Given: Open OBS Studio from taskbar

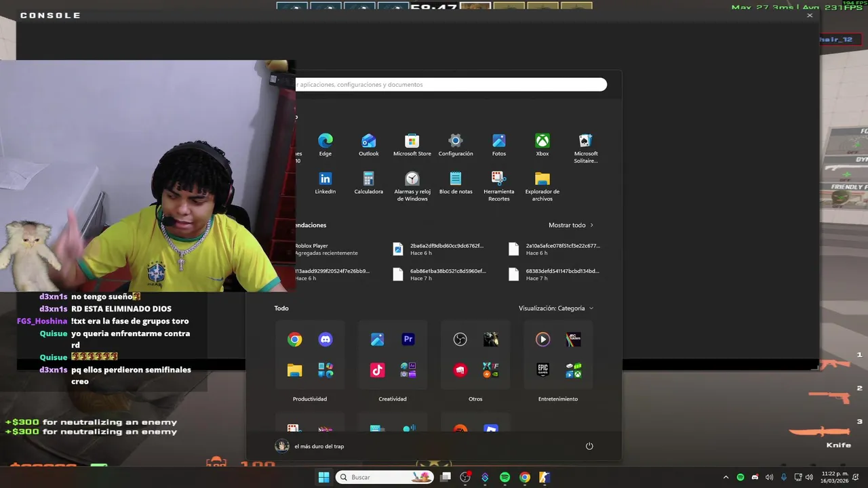Looking at the screenshot, I should tap(465, 477).
